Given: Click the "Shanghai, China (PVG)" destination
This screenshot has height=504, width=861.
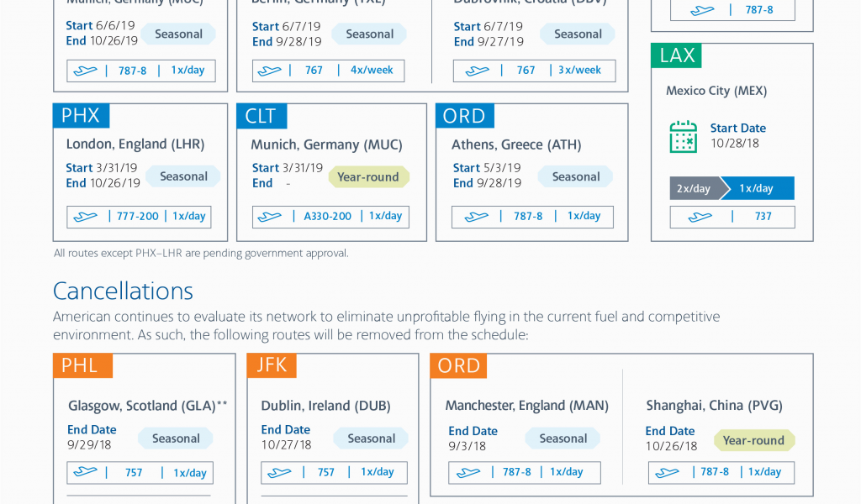Looking at the screenshot, I should coord(714,406).
